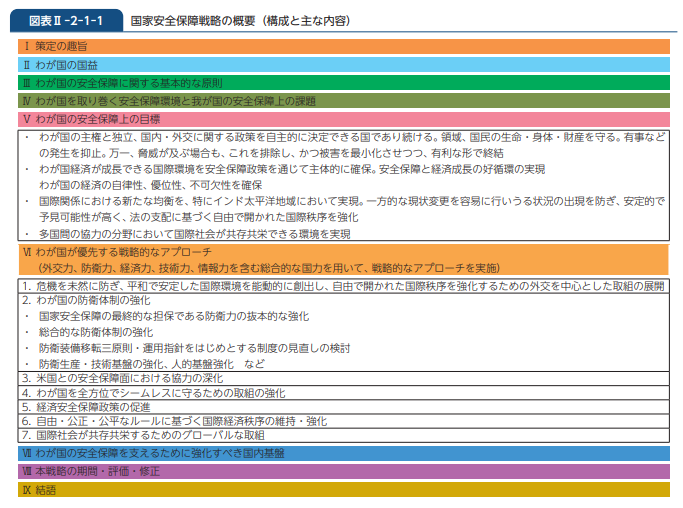The width and height of the screenshot is (683, 508).
Task: Click the yellow bar Ⅸ 結語
Action: 343,490
